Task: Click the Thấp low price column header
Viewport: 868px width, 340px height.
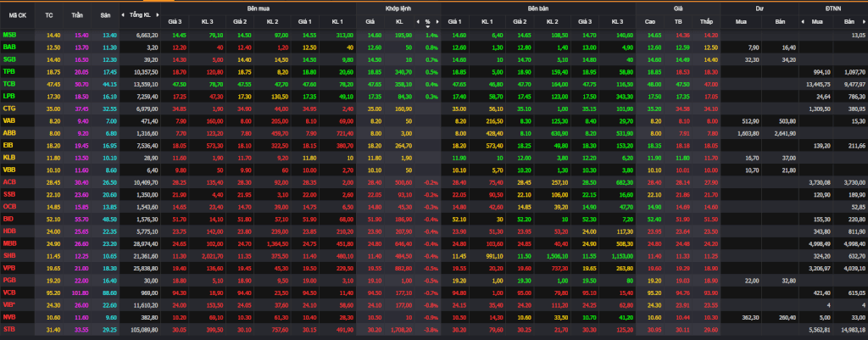Action: coord(706,21)
